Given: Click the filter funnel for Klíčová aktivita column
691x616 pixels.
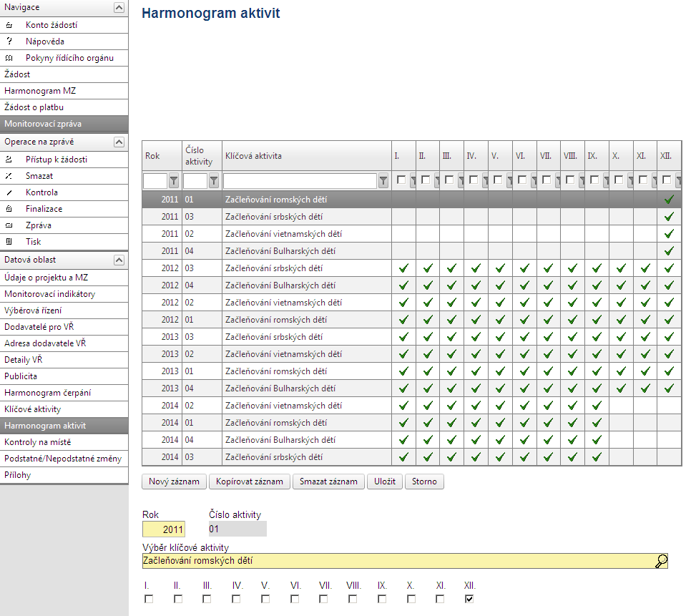Looking at the screenshot, I should click(x=383, y=181).
